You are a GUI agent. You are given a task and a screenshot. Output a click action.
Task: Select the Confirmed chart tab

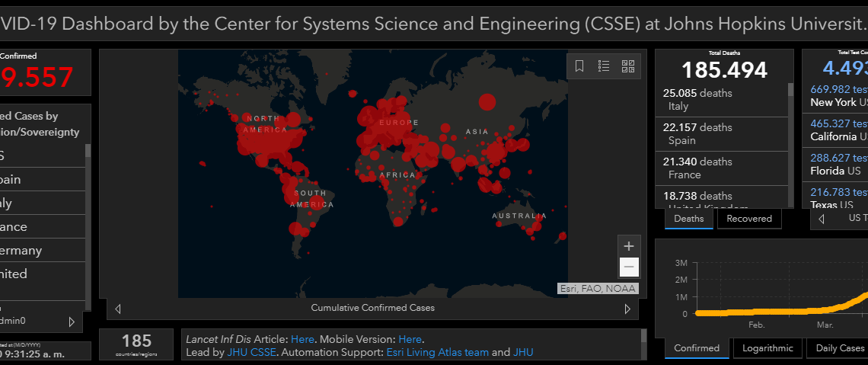click(697, 348)
